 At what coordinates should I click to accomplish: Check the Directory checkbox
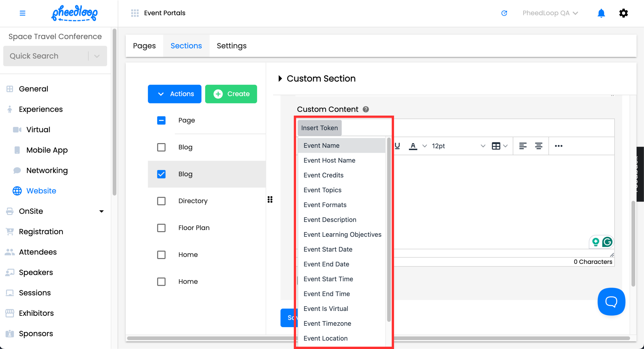(x=161, y=201)
